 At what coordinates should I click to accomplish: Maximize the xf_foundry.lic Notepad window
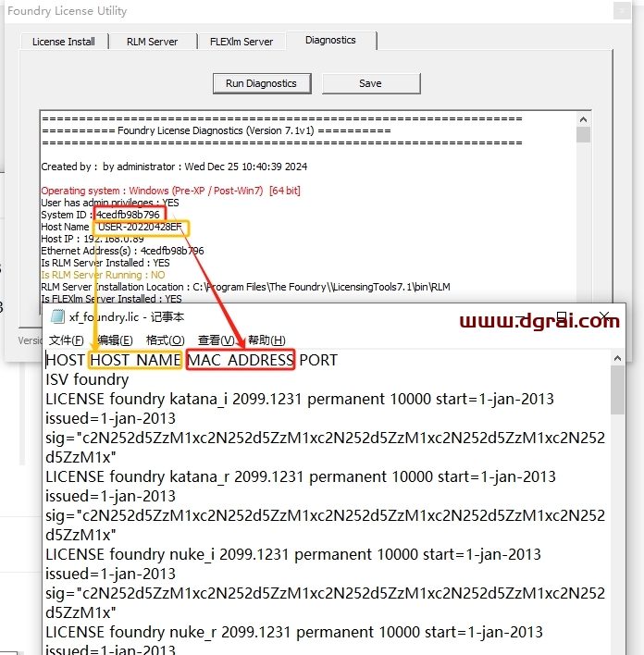point(562,315)
